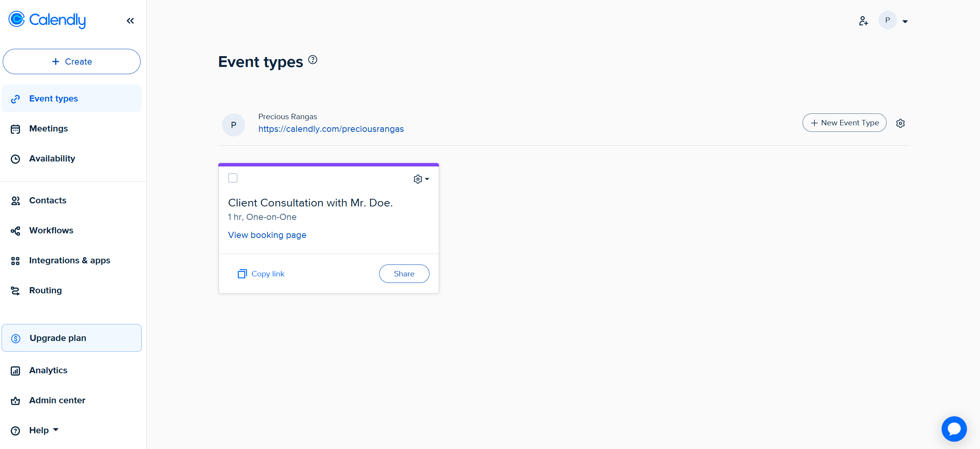This screenshot has width=980, height=449.
Task: Collapse the sidebar with double chevron
Action: (130, 21)
